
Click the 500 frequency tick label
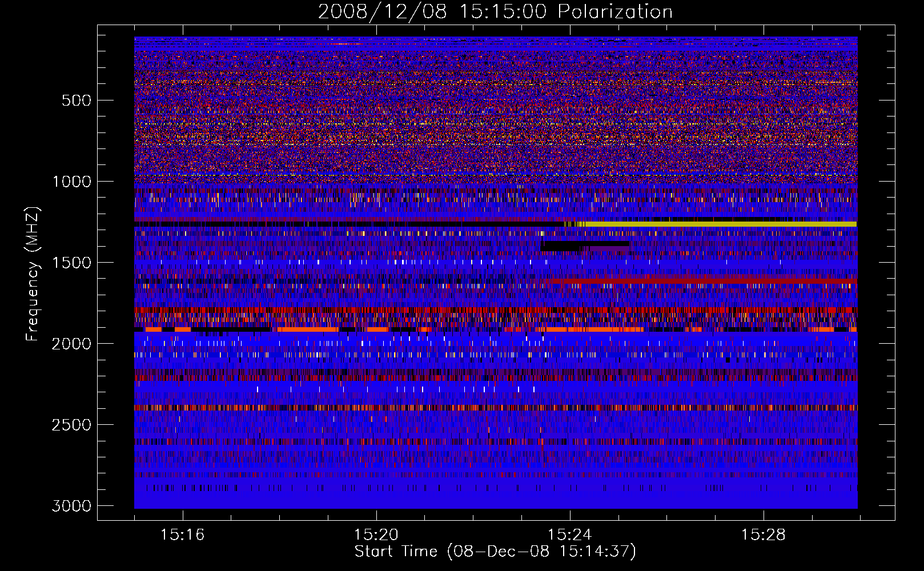point(76,100)
